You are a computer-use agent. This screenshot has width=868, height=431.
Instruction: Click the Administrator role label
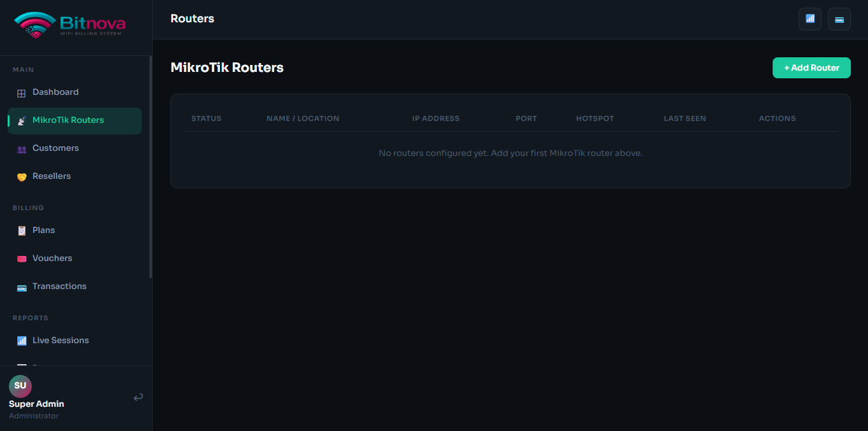tap(34, 416)
